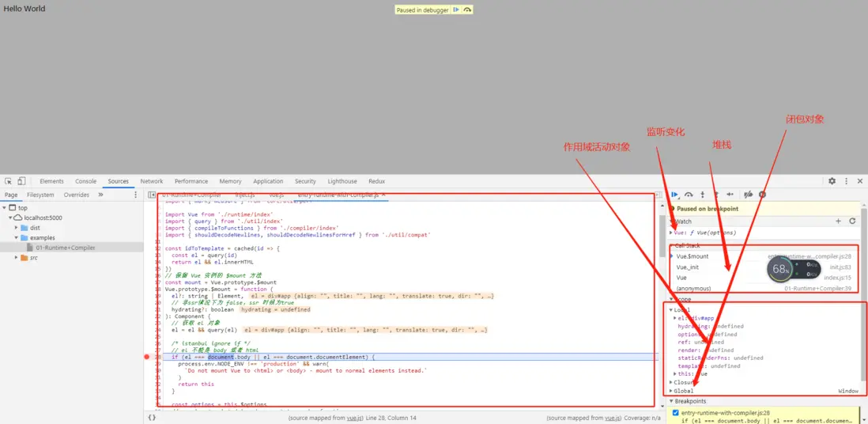The height and width of the screenshot is (424, 868).
Task: Switch to the inject.js file tab
Action: [x=245, y=195]
